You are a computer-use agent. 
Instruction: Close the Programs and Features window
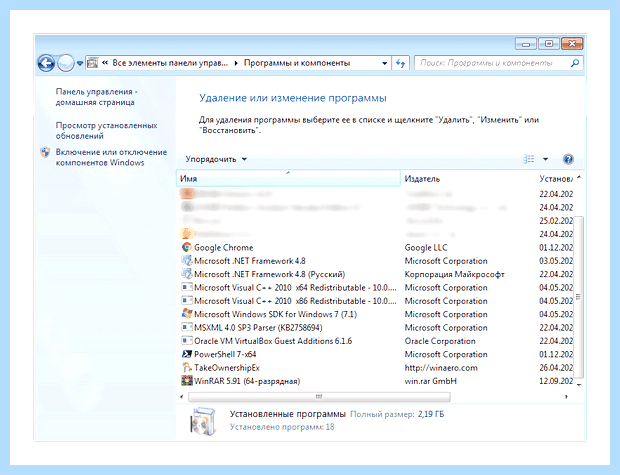pyautogui.click(x=572, y=44)
